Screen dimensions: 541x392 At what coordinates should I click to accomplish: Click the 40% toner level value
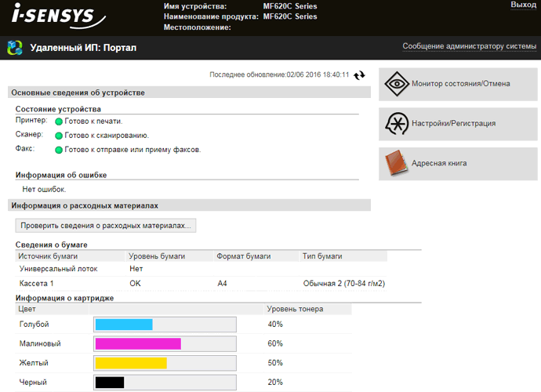point(275,325)
